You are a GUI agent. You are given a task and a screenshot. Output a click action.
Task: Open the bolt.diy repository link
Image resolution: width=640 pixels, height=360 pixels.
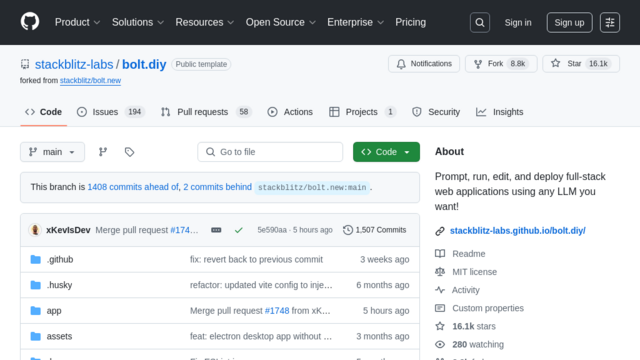pos(144,64)
